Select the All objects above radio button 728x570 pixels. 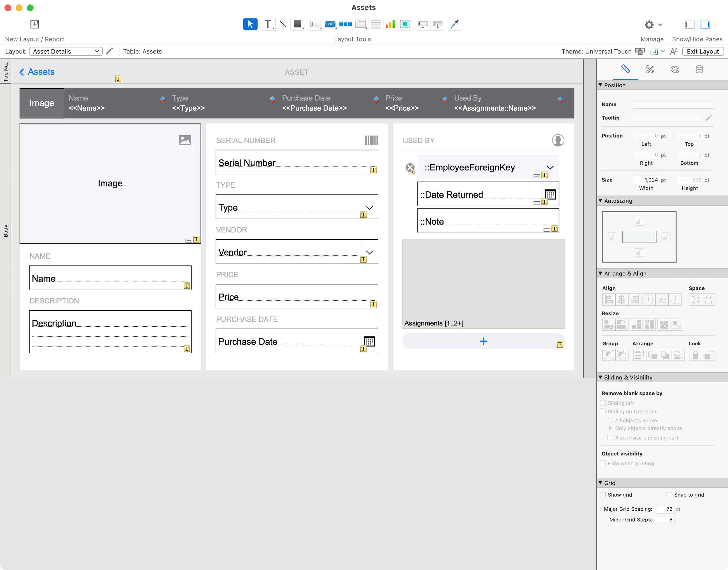click(x=610, y=420)
